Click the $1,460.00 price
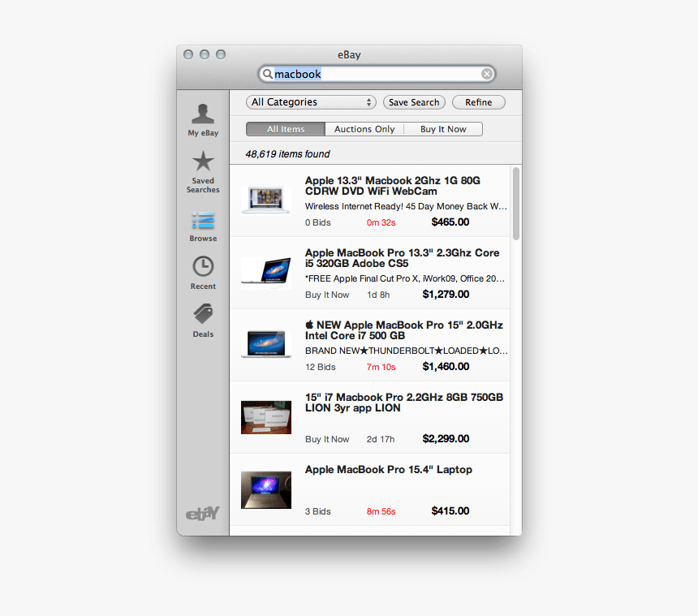The image size is (698, 616). [x=446, y=366]
